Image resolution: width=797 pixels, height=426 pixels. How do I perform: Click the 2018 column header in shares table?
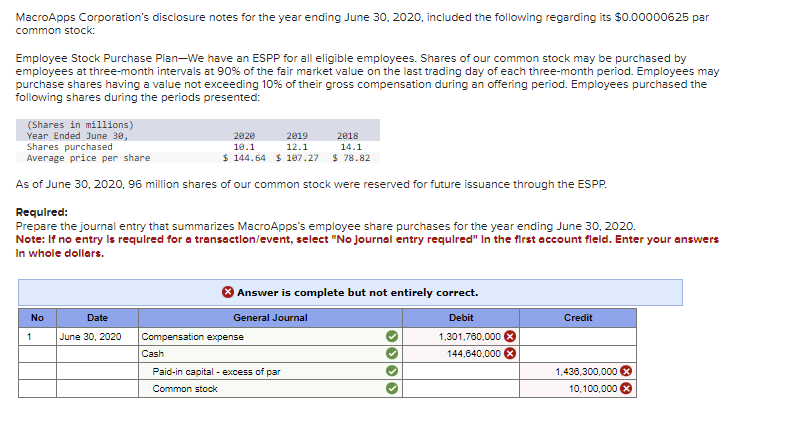347,136
